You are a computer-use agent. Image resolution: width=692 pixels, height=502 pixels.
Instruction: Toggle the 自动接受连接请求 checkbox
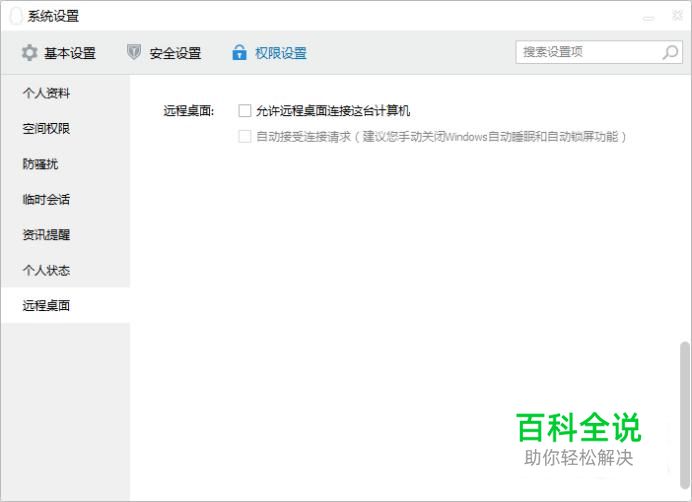[244, 136]
